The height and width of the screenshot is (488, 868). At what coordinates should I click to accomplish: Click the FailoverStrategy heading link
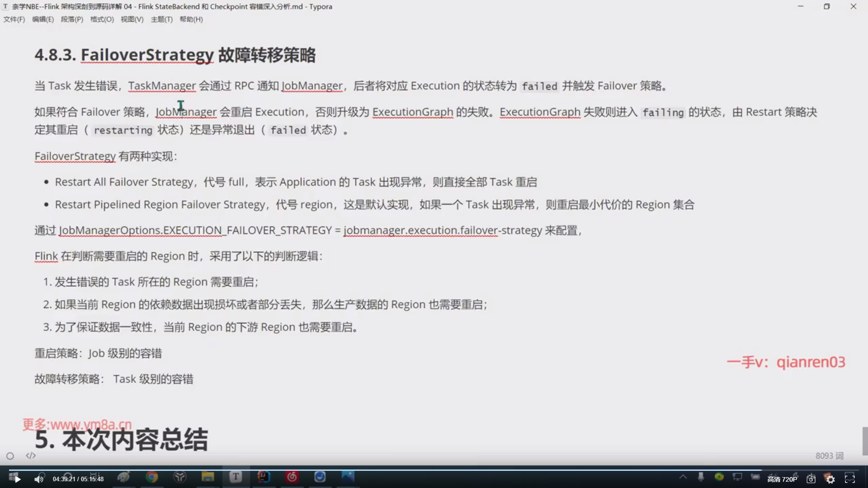pyautogui.click(x=147, y=55)
